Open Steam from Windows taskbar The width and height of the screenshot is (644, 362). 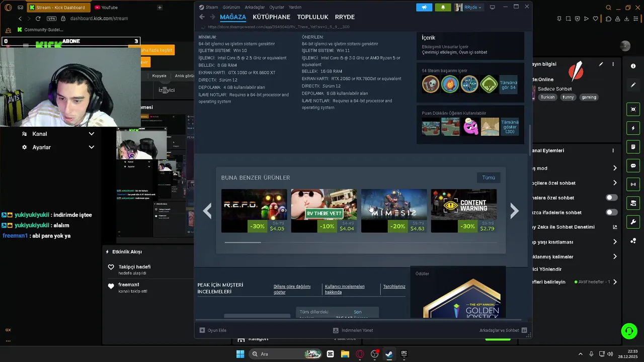pos(389,354)
